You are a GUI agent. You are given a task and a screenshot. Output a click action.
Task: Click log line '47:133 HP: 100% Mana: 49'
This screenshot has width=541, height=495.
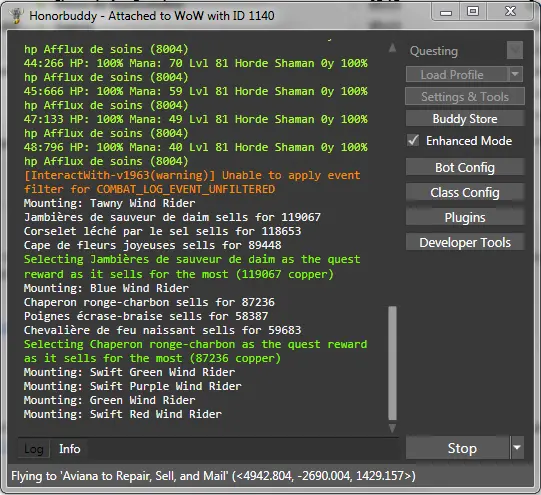click(196, 119)
